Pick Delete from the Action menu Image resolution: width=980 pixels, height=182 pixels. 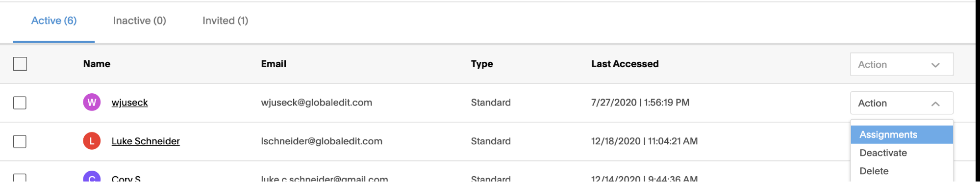(x=902, y=171)
